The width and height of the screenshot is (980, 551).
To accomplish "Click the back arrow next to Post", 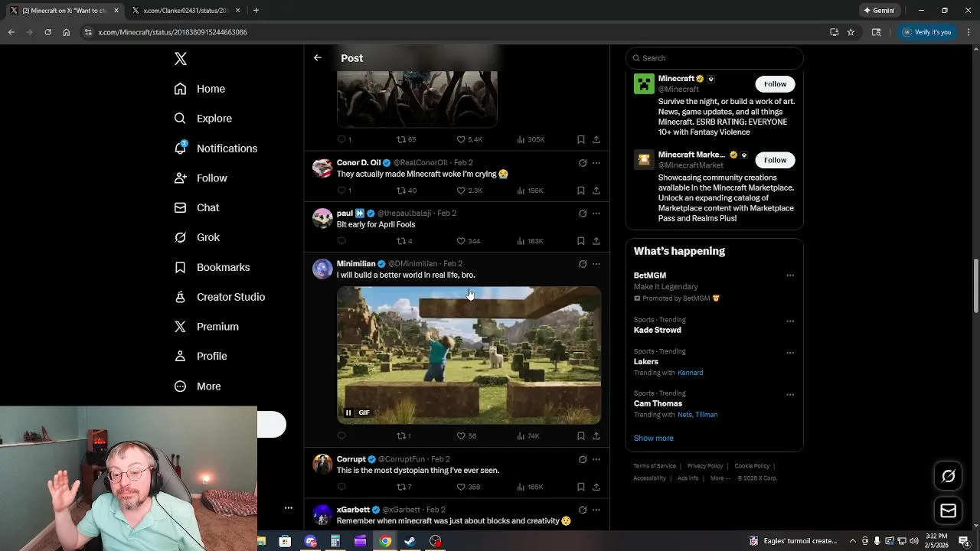I will pos(318,58).
